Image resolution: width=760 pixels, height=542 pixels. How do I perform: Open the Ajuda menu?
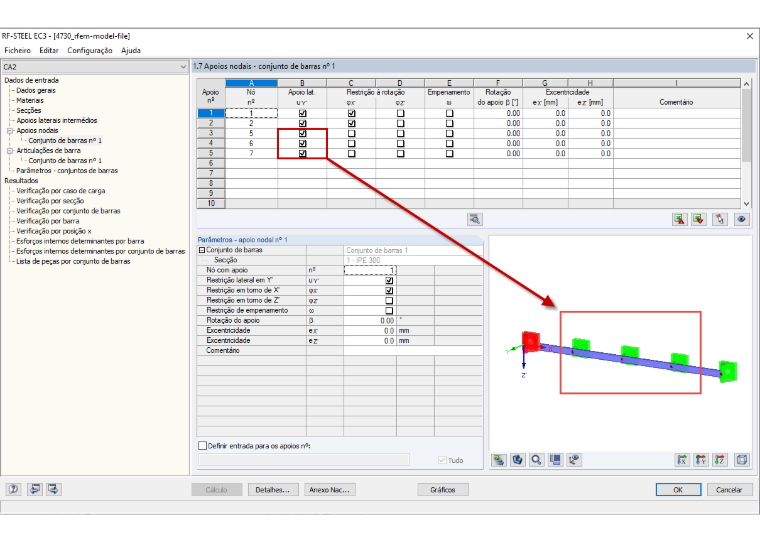[131, 50]
